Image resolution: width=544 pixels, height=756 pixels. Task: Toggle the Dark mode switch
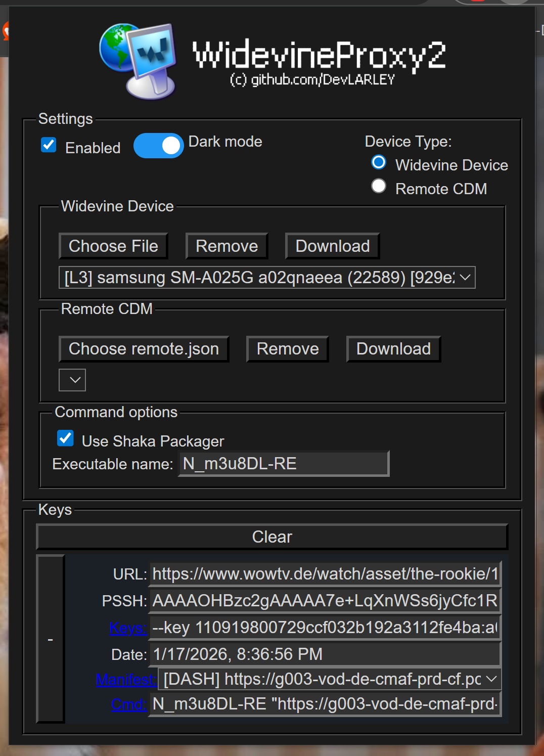(158, 146)
